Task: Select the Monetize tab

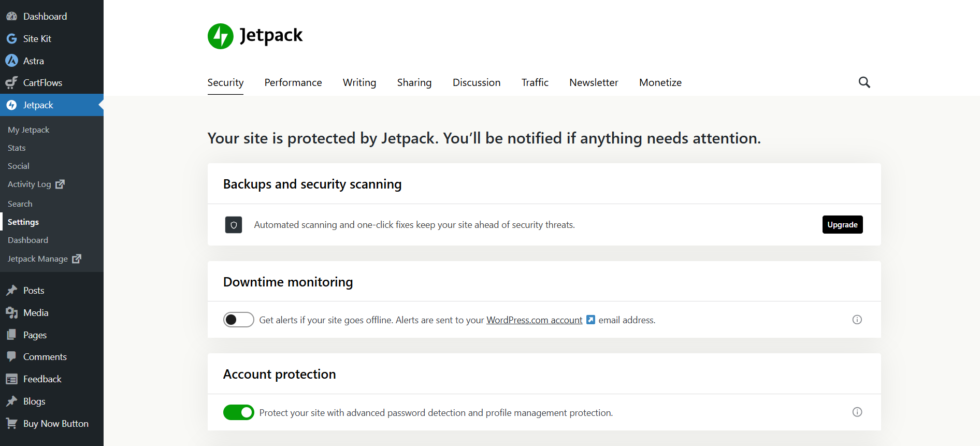Action: pyautogui.click(x=660, y=83)
